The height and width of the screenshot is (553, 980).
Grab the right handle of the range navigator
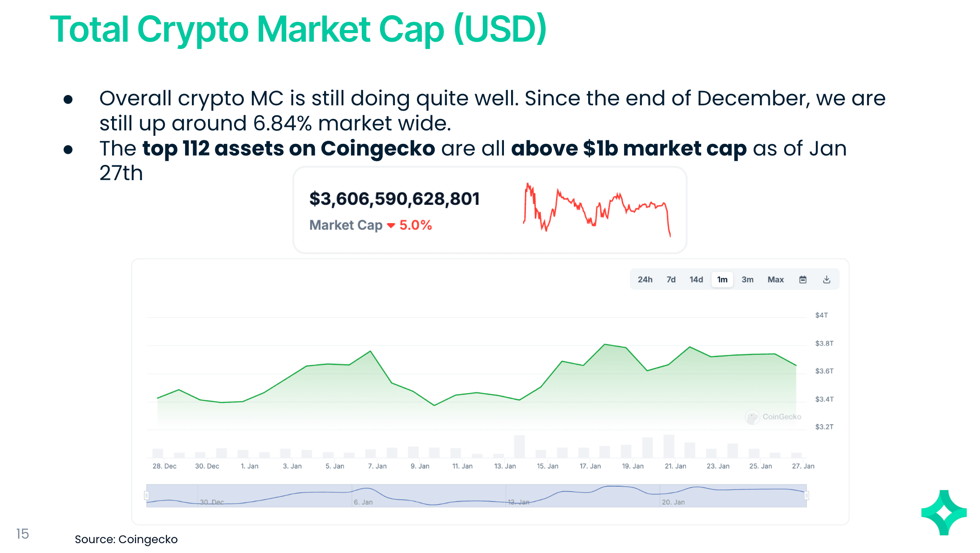tap(807, 495)
